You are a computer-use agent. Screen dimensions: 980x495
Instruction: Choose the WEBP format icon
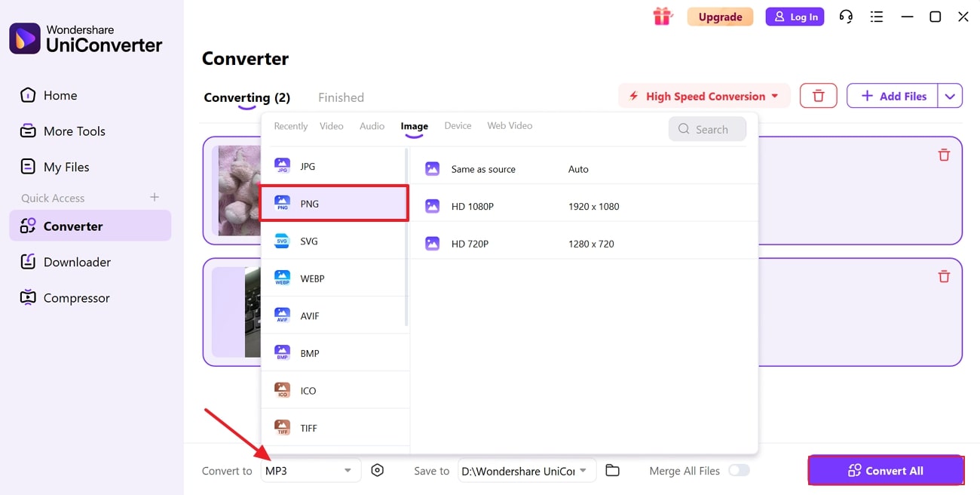click(282, 278)
